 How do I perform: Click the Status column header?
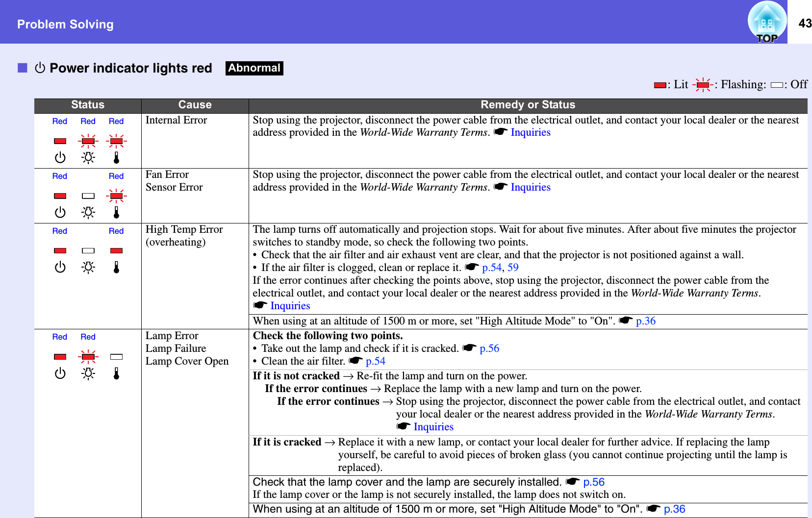(88, 105)
